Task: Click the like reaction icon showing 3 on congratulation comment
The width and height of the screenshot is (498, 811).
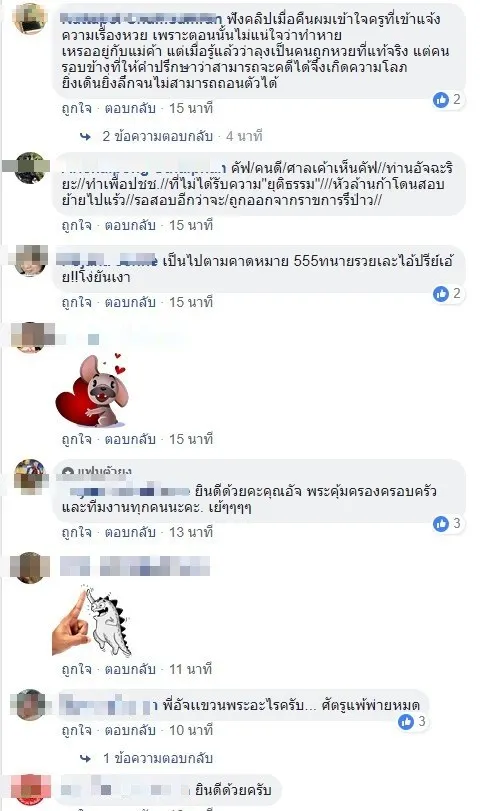Action: (441, 523)
